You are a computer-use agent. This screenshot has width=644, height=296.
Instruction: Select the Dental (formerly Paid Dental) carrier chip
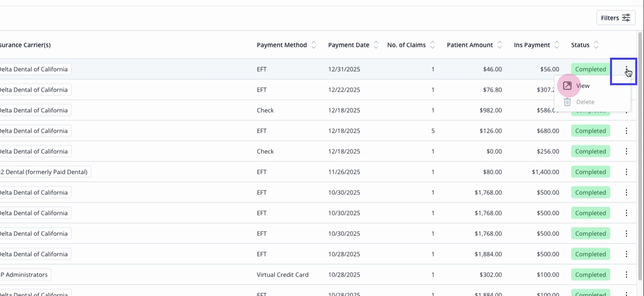pyautogui.click(x=46, y=172)
